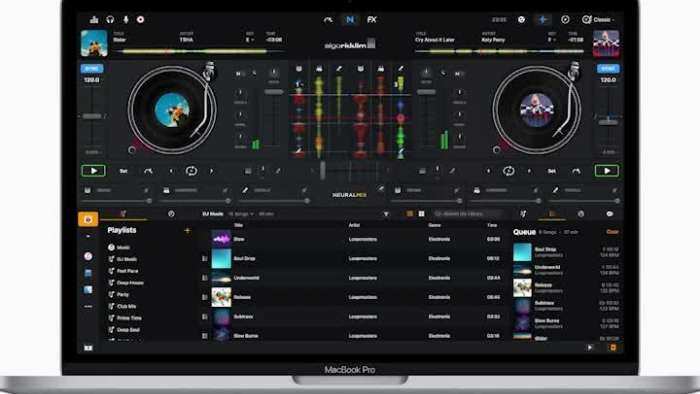
Task: Start recording with the red record icon
Action: pyautogui.click(x=141, y=20)
